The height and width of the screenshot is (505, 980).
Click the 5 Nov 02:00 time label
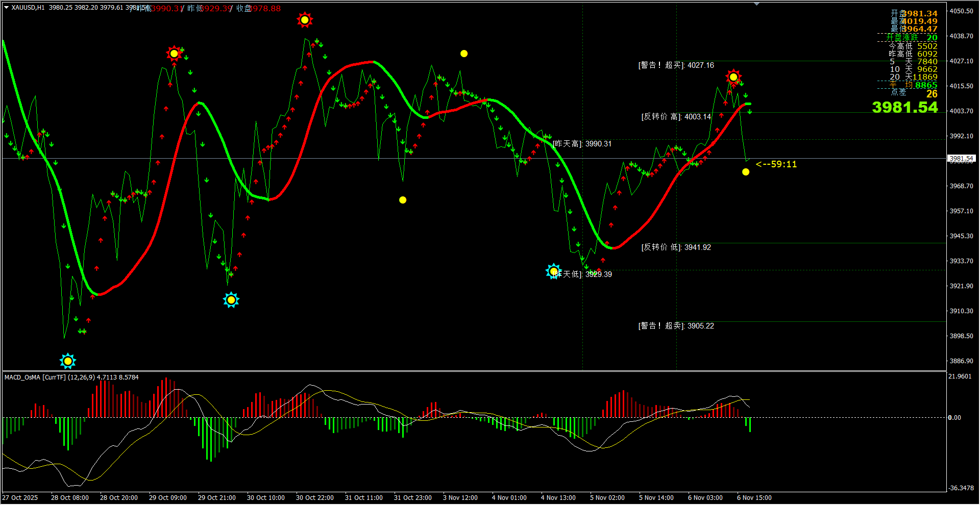tap(607, 498)
